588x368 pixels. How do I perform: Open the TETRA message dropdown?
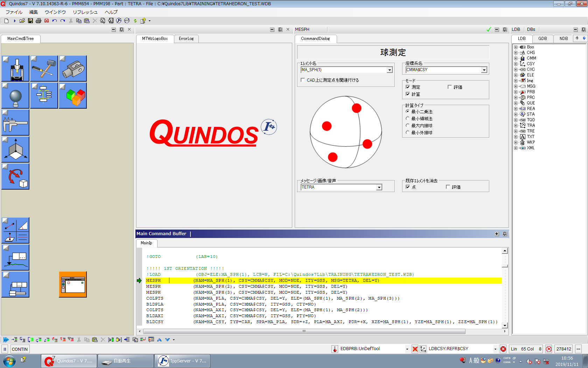tap(379, 188)
